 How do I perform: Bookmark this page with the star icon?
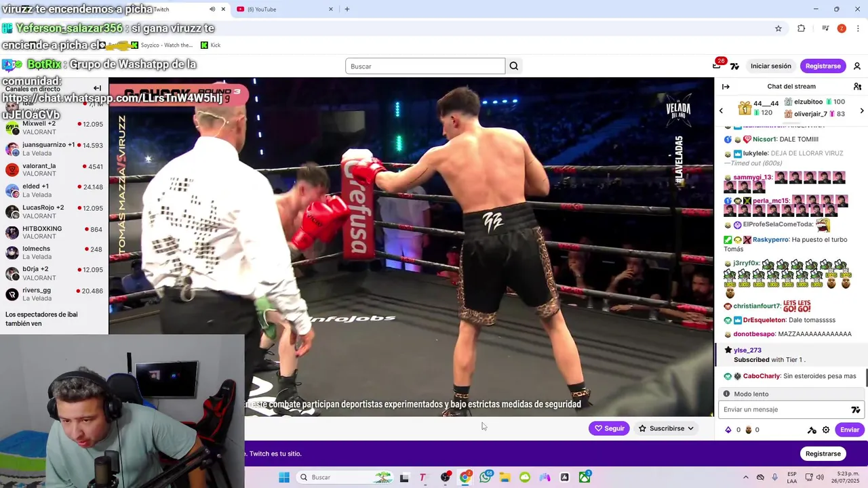(778, 28)
